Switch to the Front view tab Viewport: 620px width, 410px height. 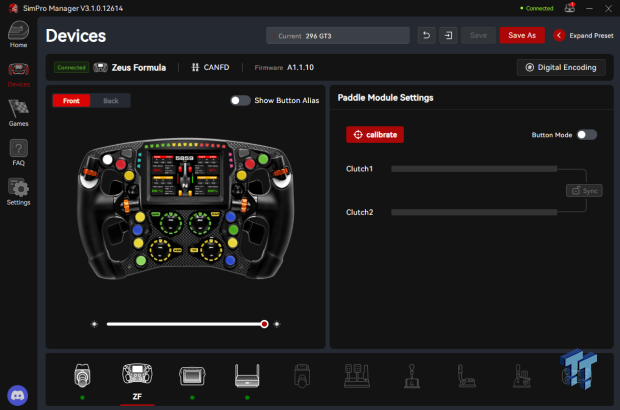pyautogui.click(x=71, y=101)
